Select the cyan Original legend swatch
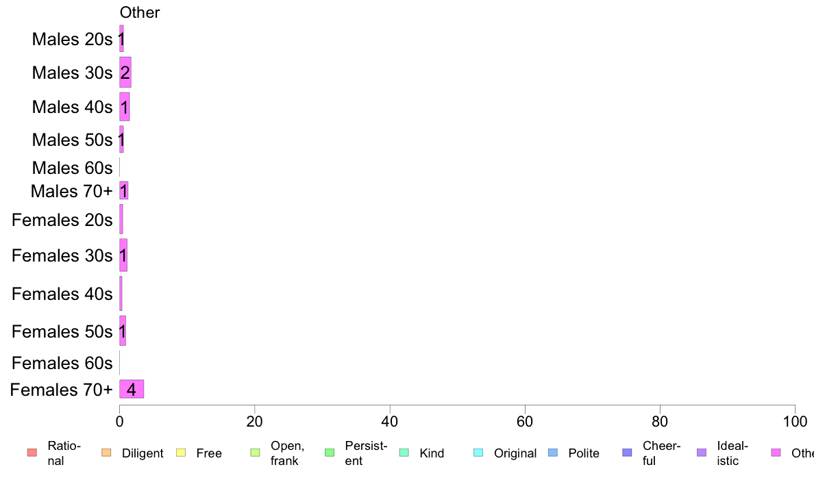Viewport: 814px width, 504px height. point(479,453)
